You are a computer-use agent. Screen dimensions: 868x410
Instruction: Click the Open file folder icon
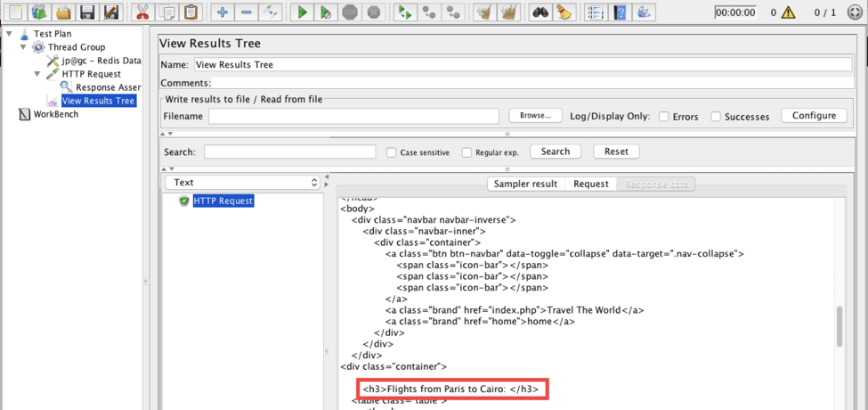pyautogui.click(x=64, y=11)
